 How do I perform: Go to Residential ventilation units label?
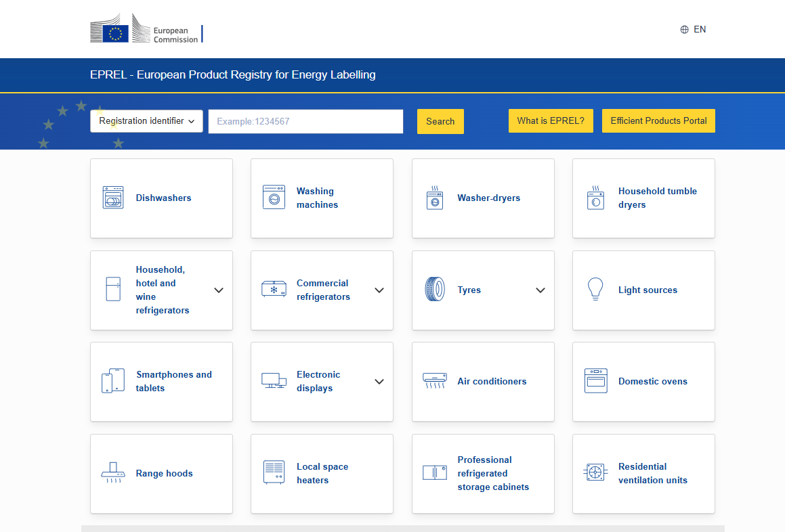coord(653,473)
